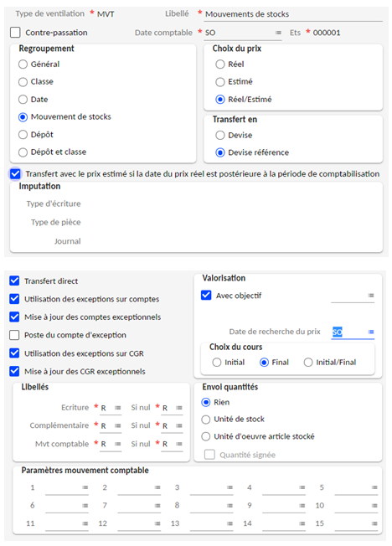392x546 pixels.
Task: Uncheck Mise à jour des CGR exceptionnels
Action: [x=14, y=371]
